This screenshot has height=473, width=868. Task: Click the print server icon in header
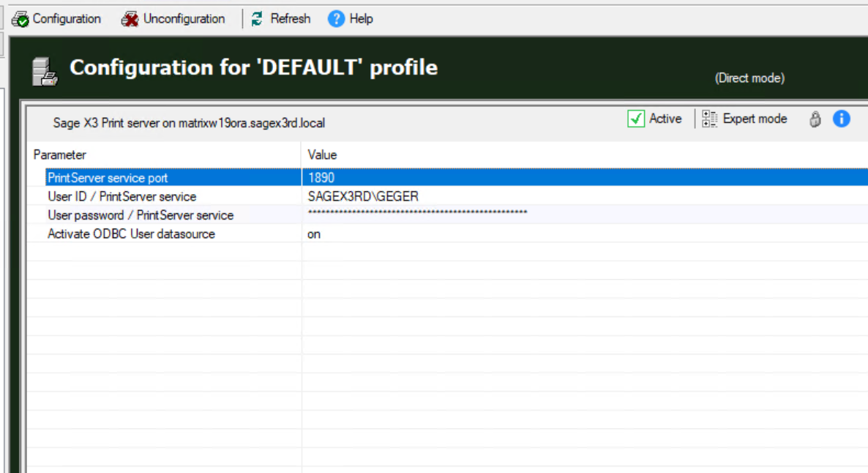pyautogui.click(x=45, y=71)
